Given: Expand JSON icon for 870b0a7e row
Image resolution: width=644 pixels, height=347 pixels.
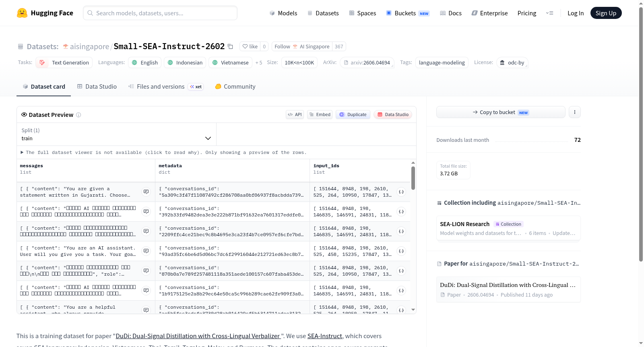Looking at the screenshot, I should point(401,271).
